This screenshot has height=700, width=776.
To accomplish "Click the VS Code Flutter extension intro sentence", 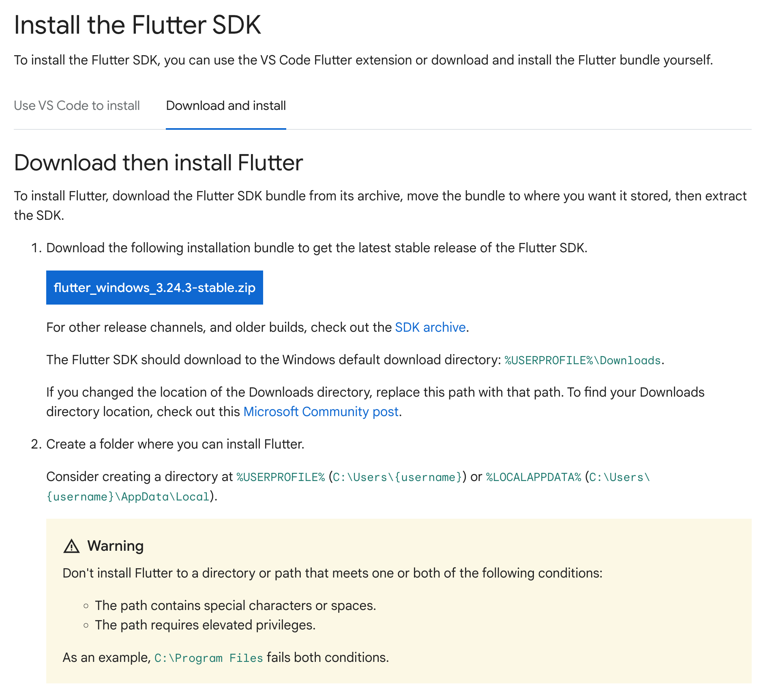I will pyautogui.click(x=363, y=60).
